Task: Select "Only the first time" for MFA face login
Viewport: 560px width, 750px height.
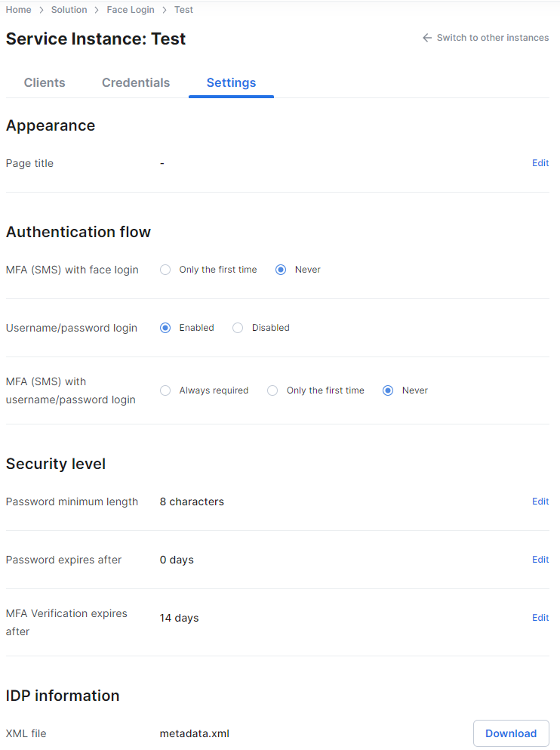Action: click(165, 269)
